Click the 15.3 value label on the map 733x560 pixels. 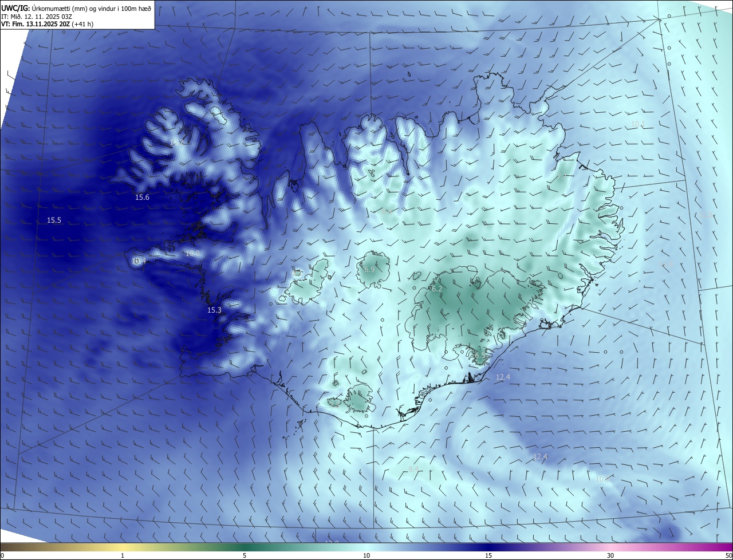click(x=214, y=310)
